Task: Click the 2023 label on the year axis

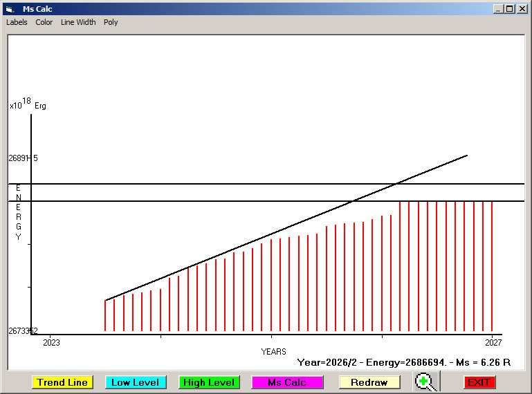Action: tap(52, 342)
